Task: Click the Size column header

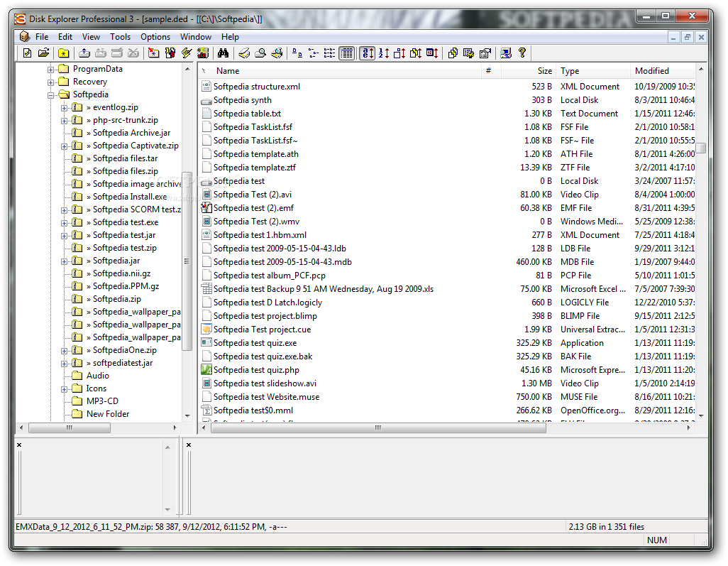Action: 529,71
